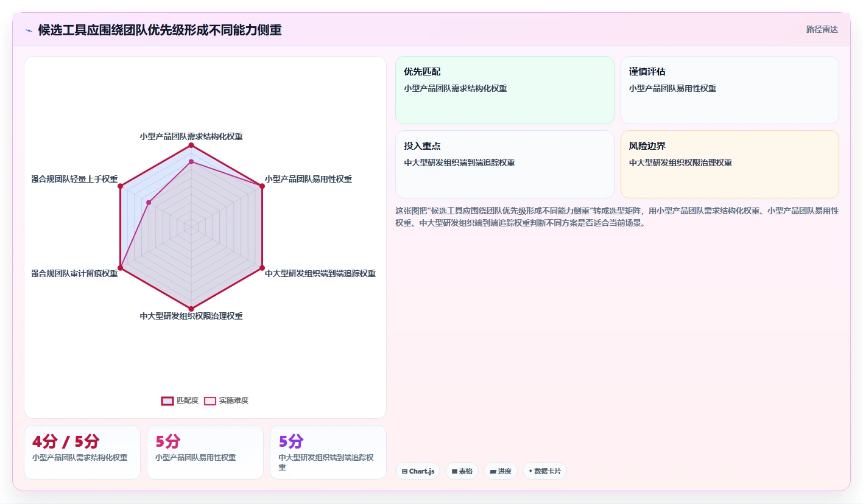Click the purple 5分 card for 中大型研发组织端到端追踪权重
Screen dimensions: 863x504
(328, 452)
